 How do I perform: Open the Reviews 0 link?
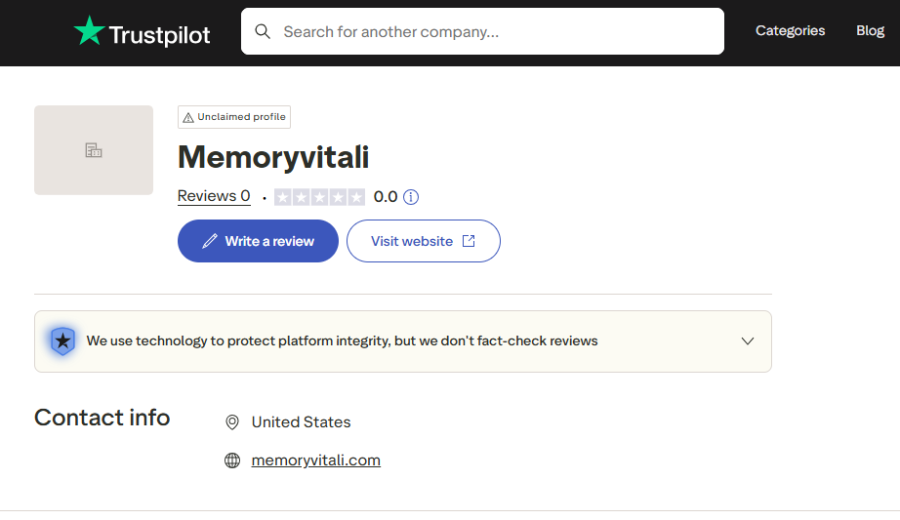214,197
